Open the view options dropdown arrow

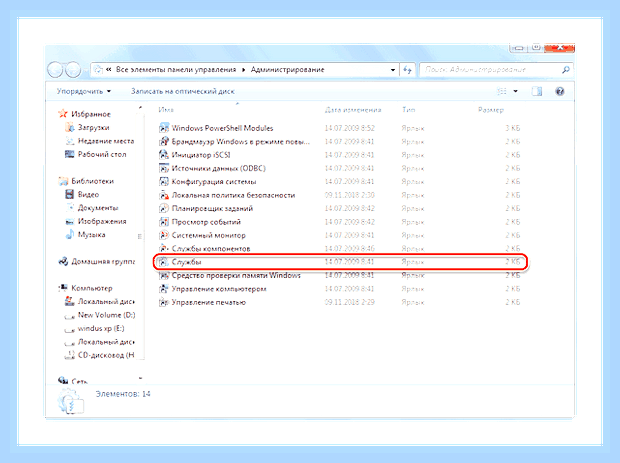coord(516,91)
